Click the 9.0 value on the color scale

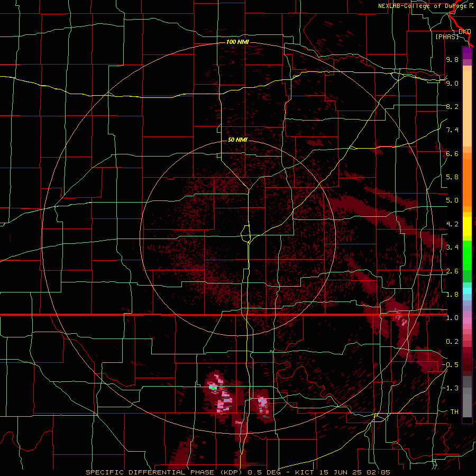pyautogui.click(x=452, y=83)
